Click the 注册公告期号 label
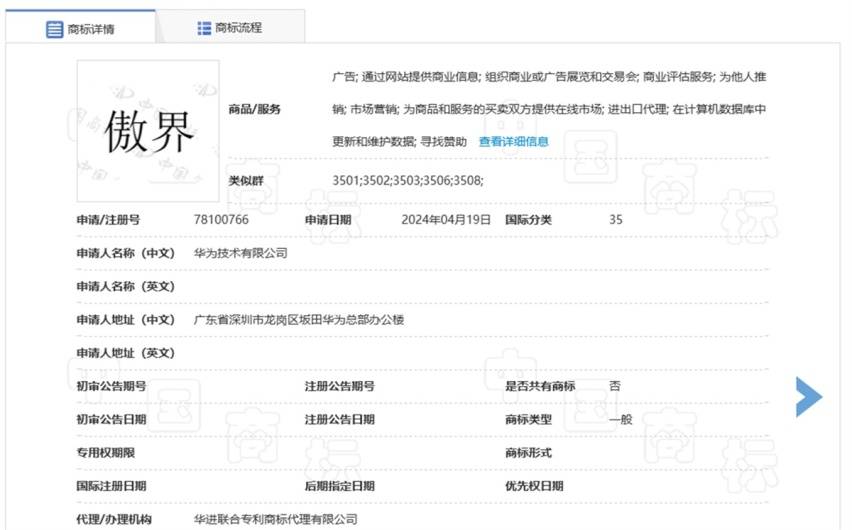This screenshot has width=852, height=530. pyautogui.click(x=340, y=386)
